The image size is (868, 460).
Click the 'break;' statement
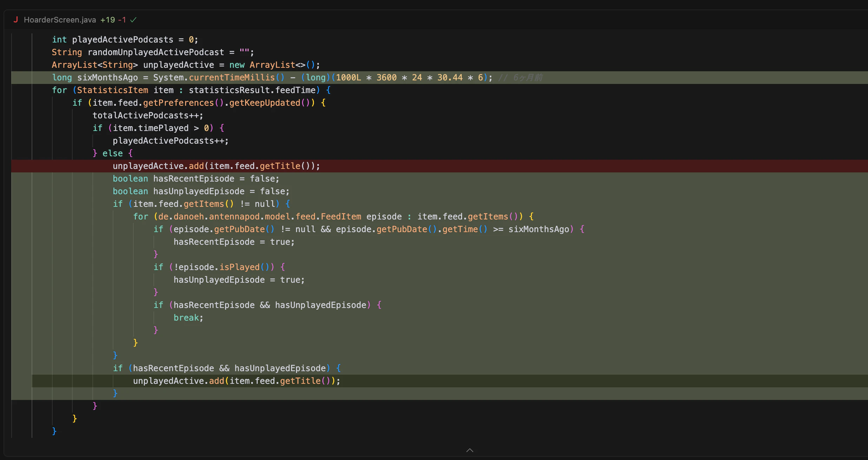[x=188, y=317]
